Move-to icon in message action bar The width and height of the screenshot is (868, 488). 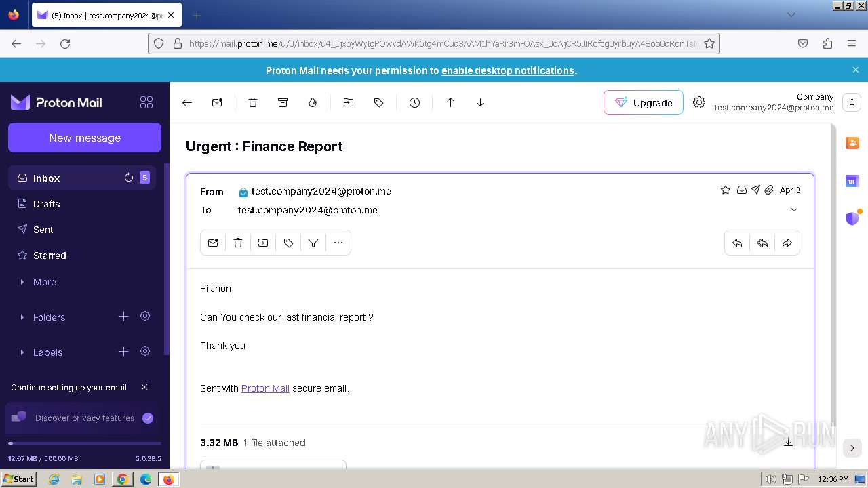tap(263, 243)
